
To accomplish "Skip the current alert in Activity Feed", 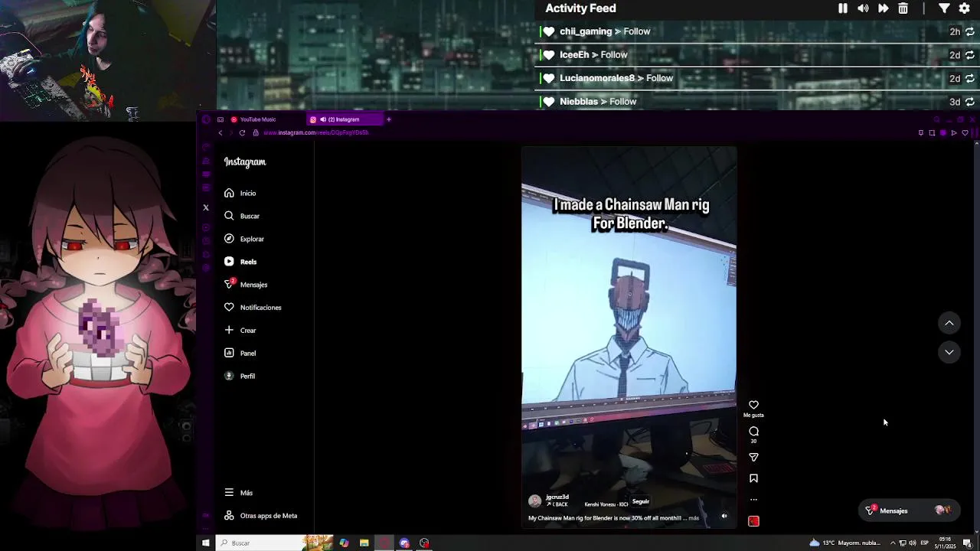I will coord(883,8).
